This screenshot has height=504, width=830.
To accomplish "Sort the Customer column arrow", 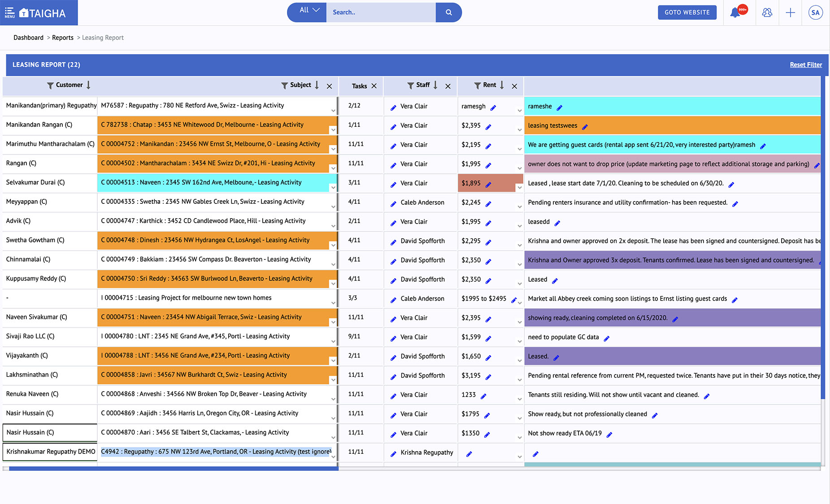I will pyautogui.click(x=88, y=85).
